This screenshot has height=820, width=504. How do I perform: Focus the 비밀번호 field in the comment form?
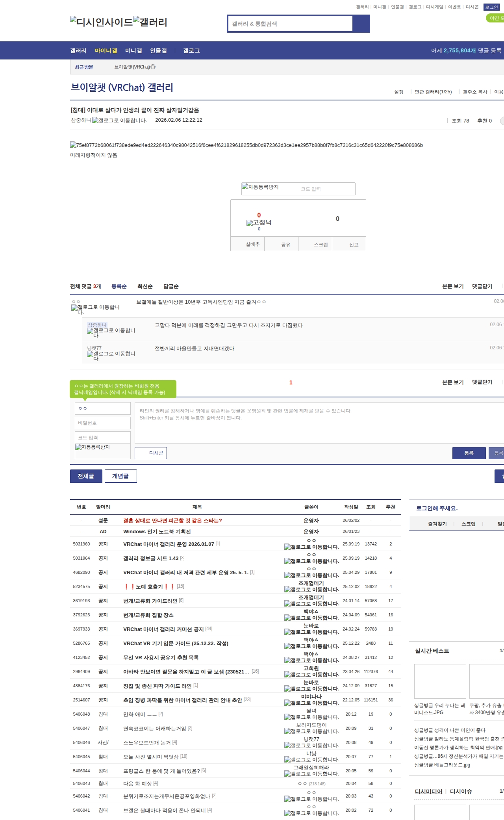[102, 423]
